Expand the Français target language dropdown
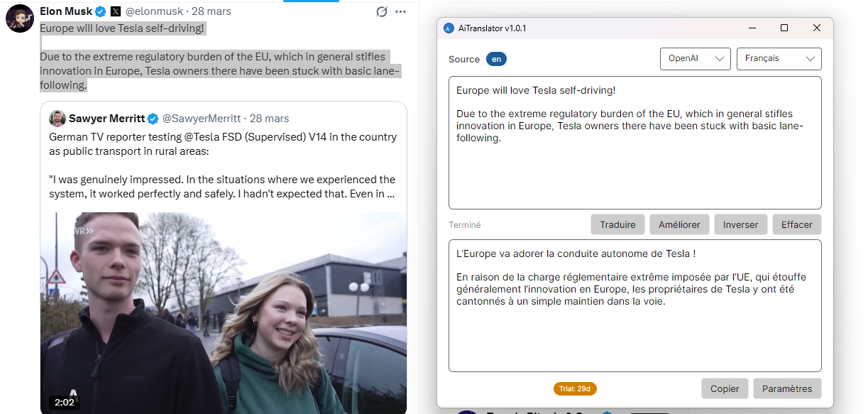The height and width of the screenshot is (414, 868). 779,59
